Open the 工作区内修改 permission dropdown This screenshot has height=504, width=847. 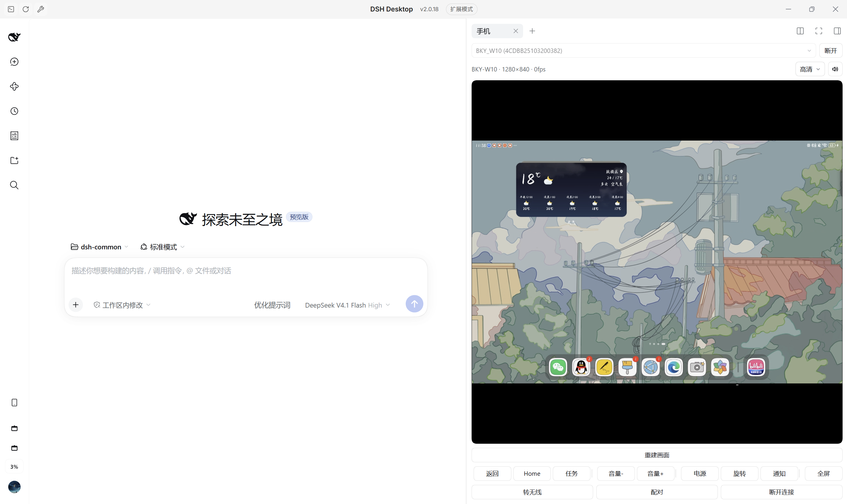[x=122, y=305]
